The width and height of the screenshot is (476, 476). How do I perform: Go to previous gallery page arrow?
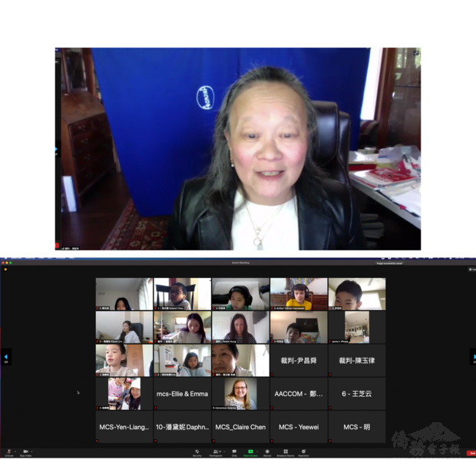pos(6,357)
